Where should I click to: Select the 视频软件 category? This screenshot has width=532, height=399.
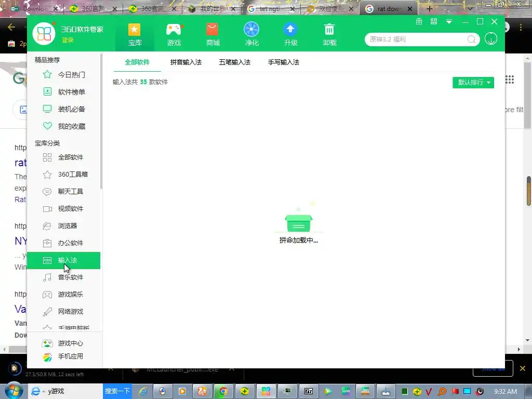pos(64,209)
